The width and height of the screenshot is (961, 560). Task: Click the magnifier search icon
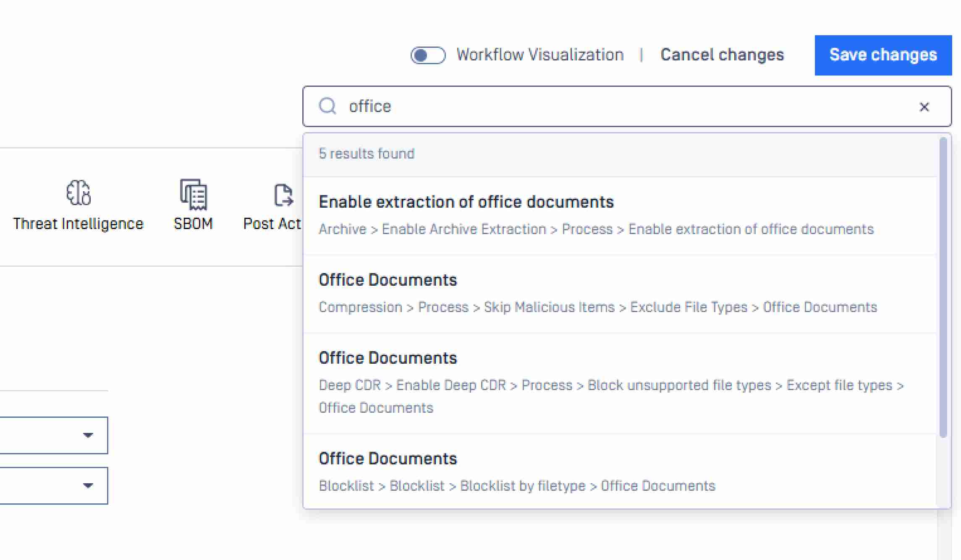[x=327, y=106]
